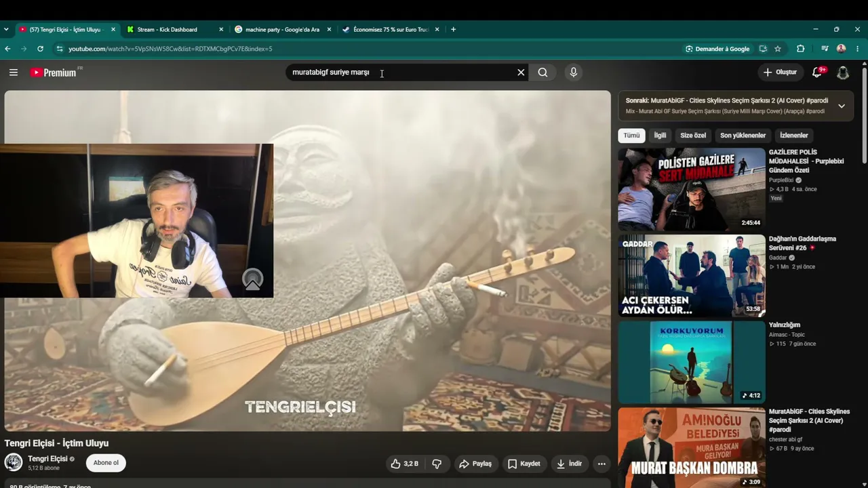Viewport: 868px width, 488px height.
Task: Close the Stream - Kick Dashboard tab
Action: tap(221, 29)
